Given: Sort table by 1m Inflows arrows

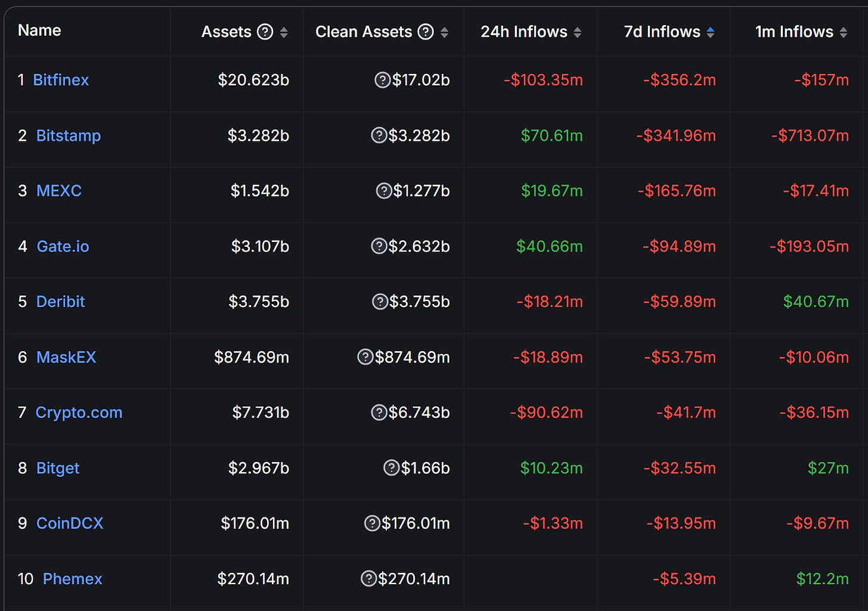Looking at the screenshot, I should [x=844, y=32].
